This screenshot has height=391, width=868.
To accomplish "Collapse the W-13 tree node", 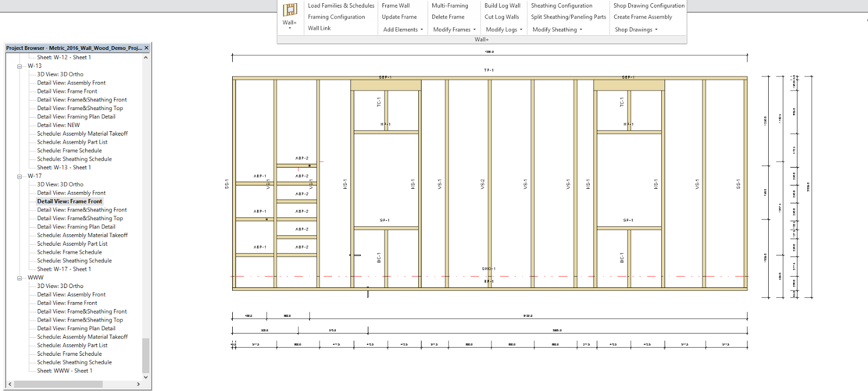I will pyautogui.click(x=20, y=66).
